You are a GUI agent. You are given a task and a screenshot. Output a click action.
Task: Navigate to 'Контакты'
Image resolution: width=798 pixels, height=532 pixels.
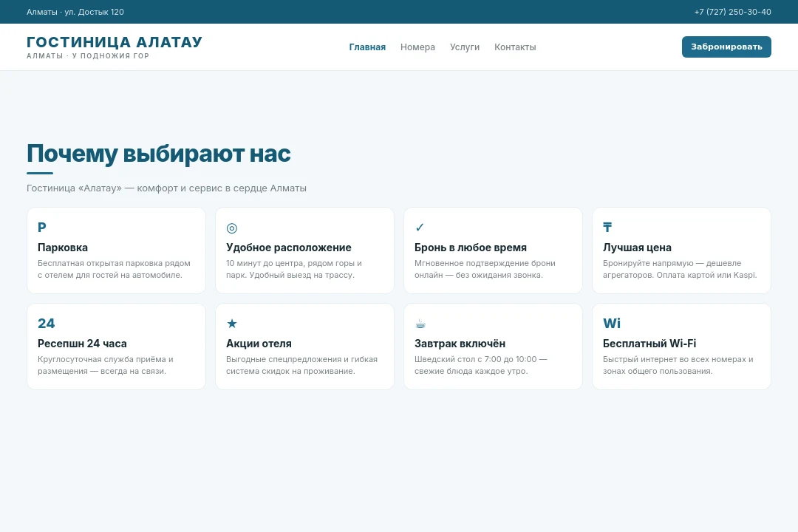[x=515, y=47]
